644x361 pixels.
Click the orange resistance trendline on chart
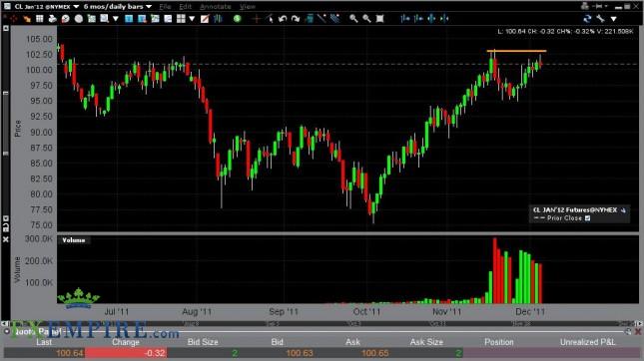pyautogui.click(x=516, y=51)
